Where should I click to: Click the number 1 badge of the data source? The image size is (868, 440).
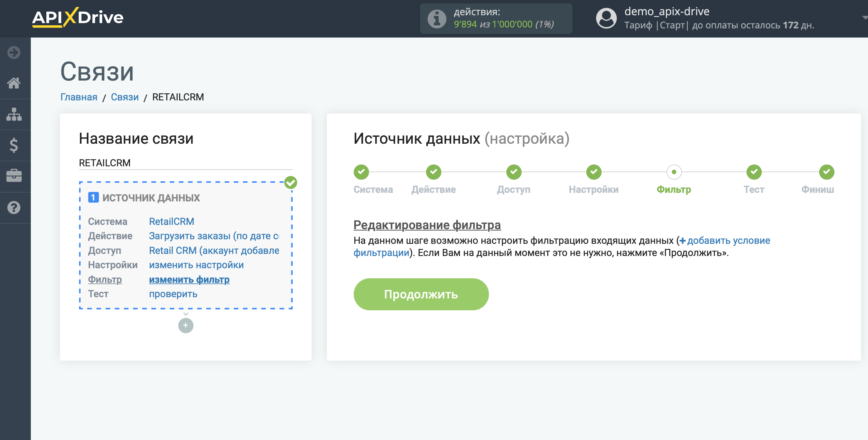pos(93,197)
